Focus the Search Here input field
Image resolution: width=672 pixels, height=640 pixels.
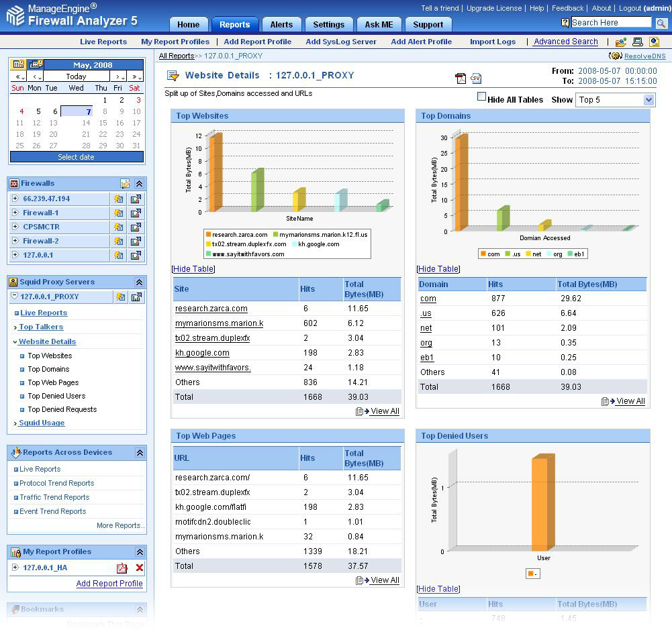611,23
